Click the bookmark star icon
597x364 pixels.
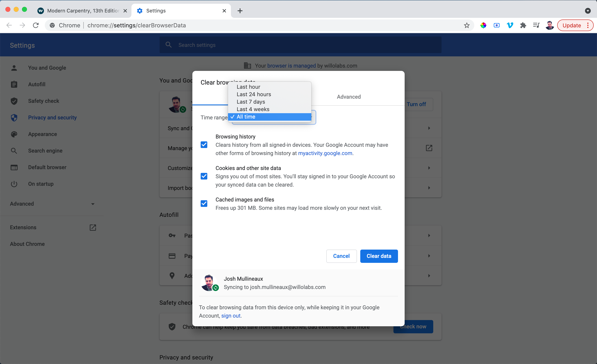click(467, 25)
